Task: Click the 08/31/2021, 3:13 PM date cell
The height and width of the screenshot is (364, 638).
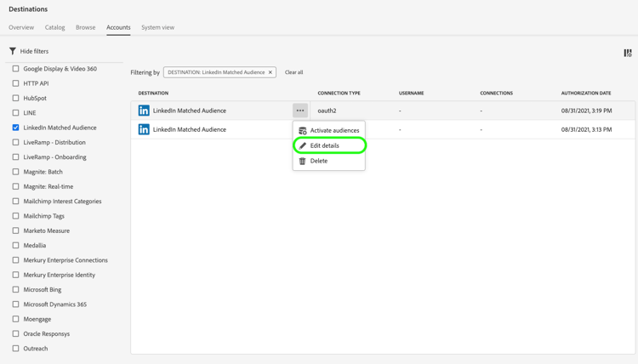Action: (x=586, y=129)
